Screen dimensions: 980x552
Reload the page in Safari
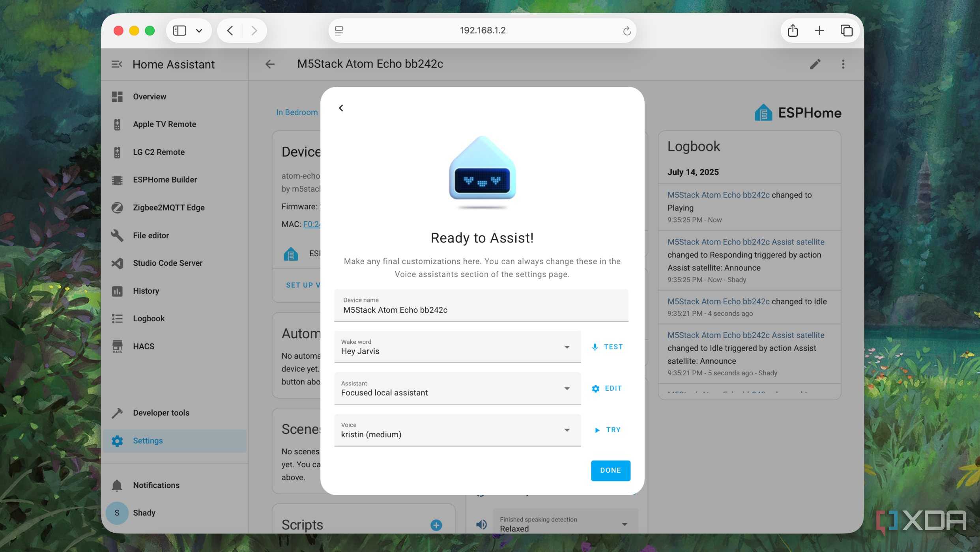point(627,31)
